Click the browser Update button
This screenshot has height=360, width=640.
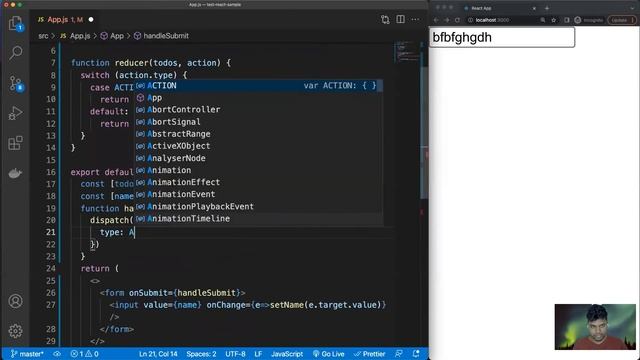click(x=621, y=20)
